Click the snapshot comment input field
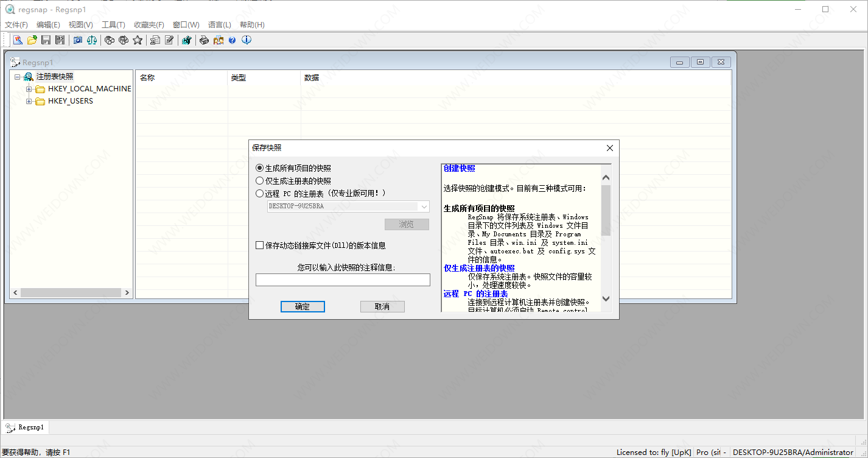The image size is (868, 458). click(x=343, y=280)
